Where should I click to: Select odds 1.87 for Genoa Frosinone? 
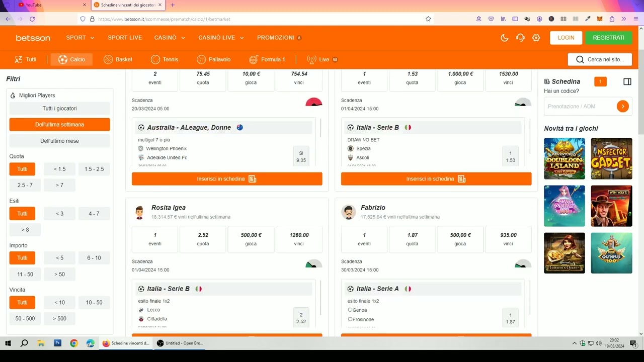pyautogui.click(x=510, y=318)
